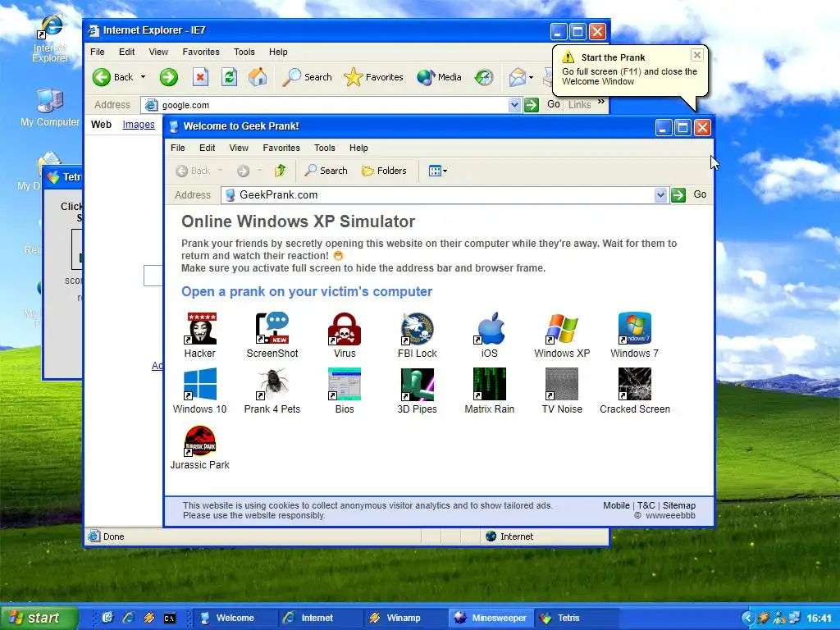This screenshot has height=630, width=840.
Task: Click the taskbar clock 16:41
Action: [819, 619]
